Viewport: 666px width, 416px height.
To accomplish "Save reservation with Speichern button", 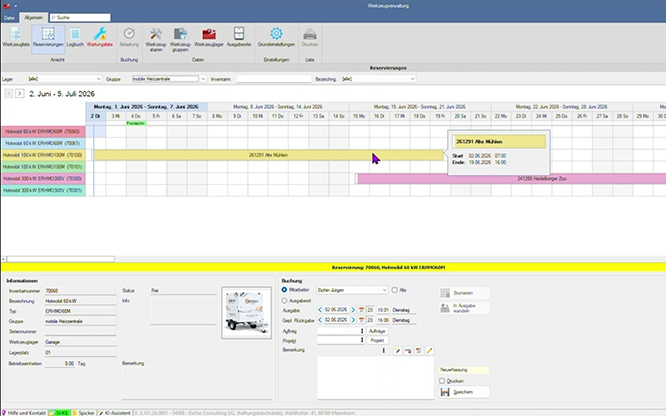I will tap(464, 392).
